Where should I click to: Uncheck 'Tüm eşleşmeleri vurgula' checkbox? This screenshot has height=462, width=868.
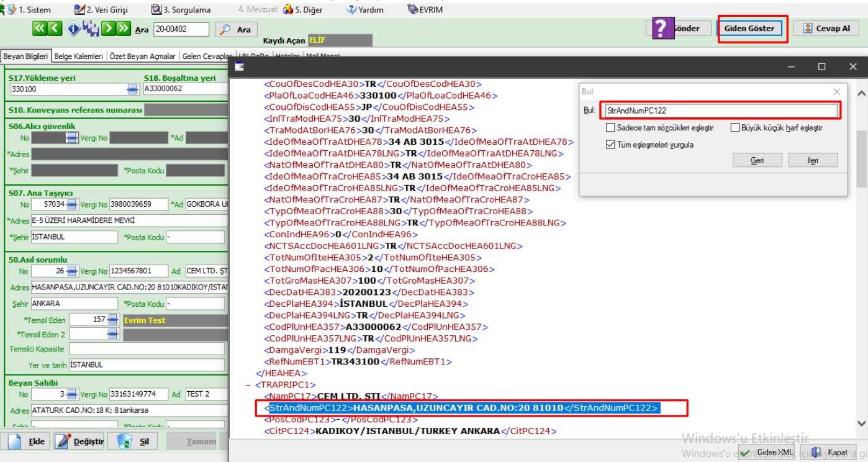pos(610,145)
